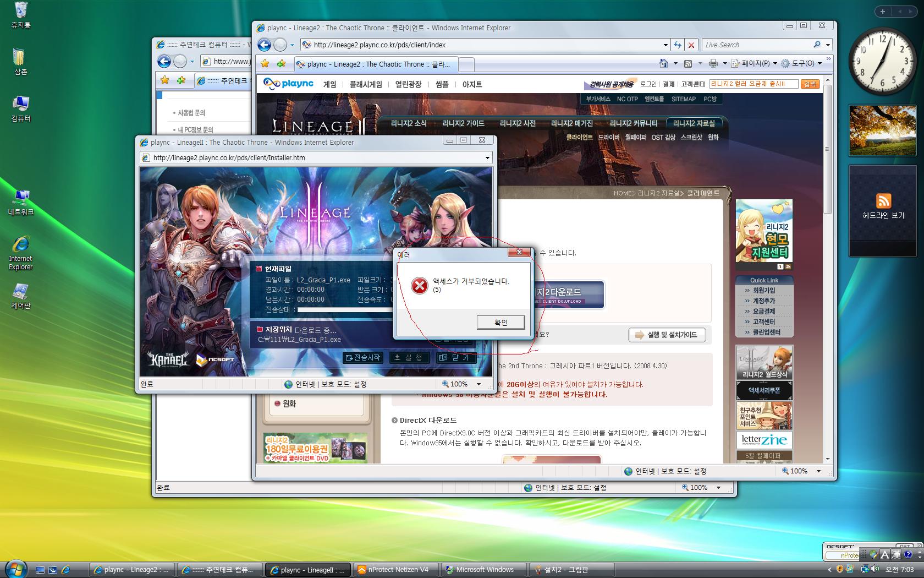Click the Add to Favorites icon in Lineage2 window
924x578 pixels.
coord(281,64)
